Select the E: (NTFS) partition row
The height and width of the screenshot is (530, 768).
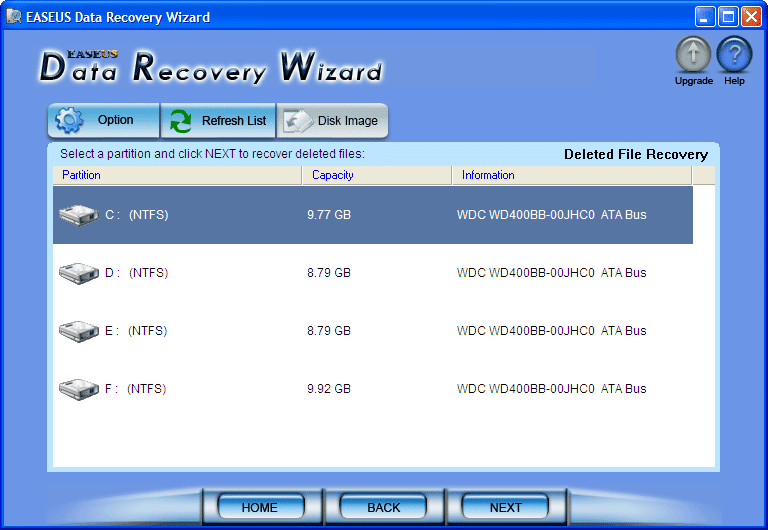[x=373, y=331]
